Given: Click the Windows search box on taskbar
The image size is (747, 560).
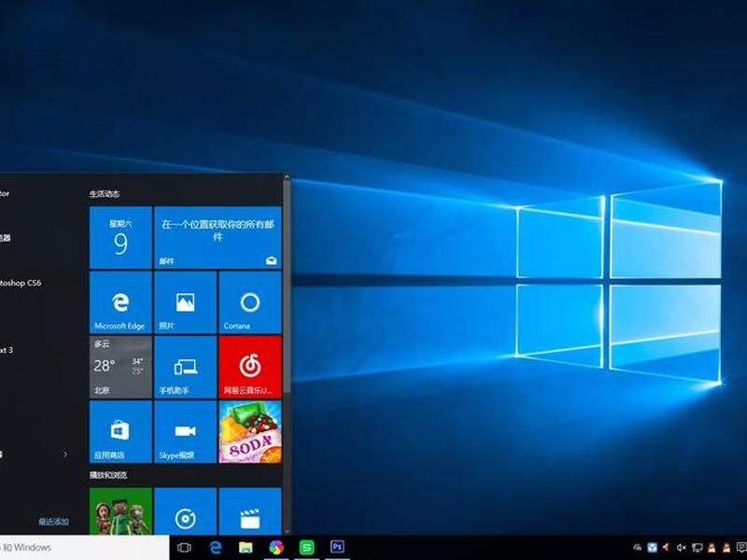Looking at the screenshot, I should click(84, 548).
